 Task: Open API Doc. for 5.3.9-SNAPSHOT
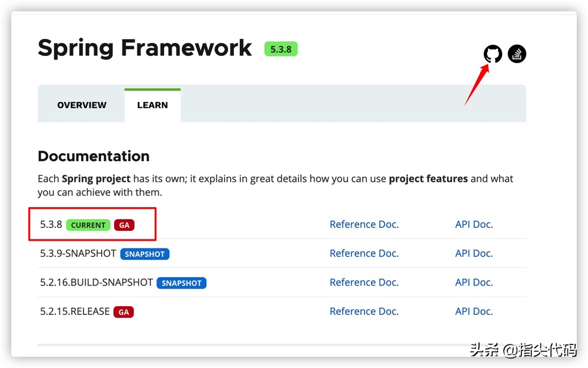click(x=474, y=253)
